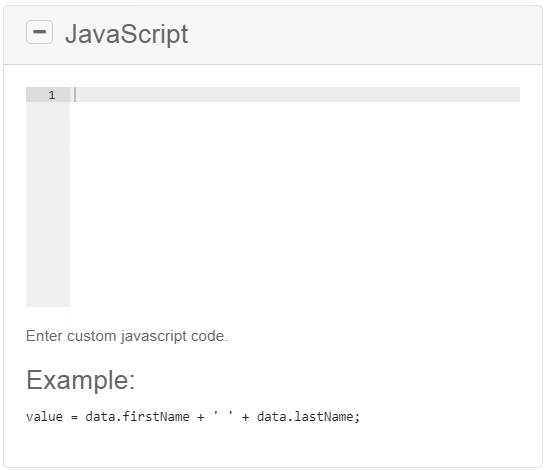Click the JavaScript panel heading
The height and width of the screenshot is (470, 545).
(x=127, y=34)
